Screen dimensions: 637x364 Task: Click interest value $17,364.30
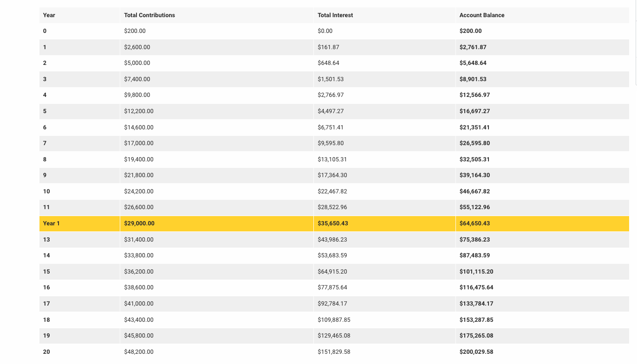332,175
